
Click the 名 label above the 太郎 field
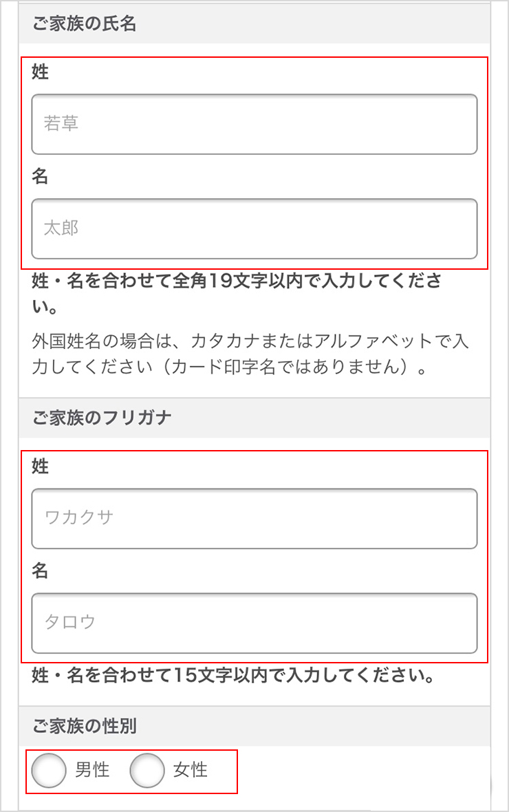pos(41,177)
